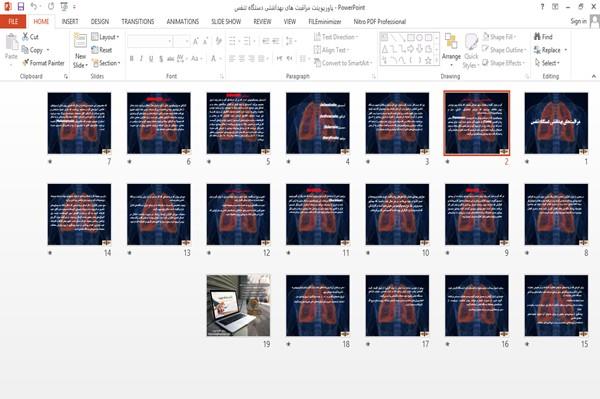Open PowerPoint Help question mark
This screenshot has width=600, height=399.
tap(542, 7)
